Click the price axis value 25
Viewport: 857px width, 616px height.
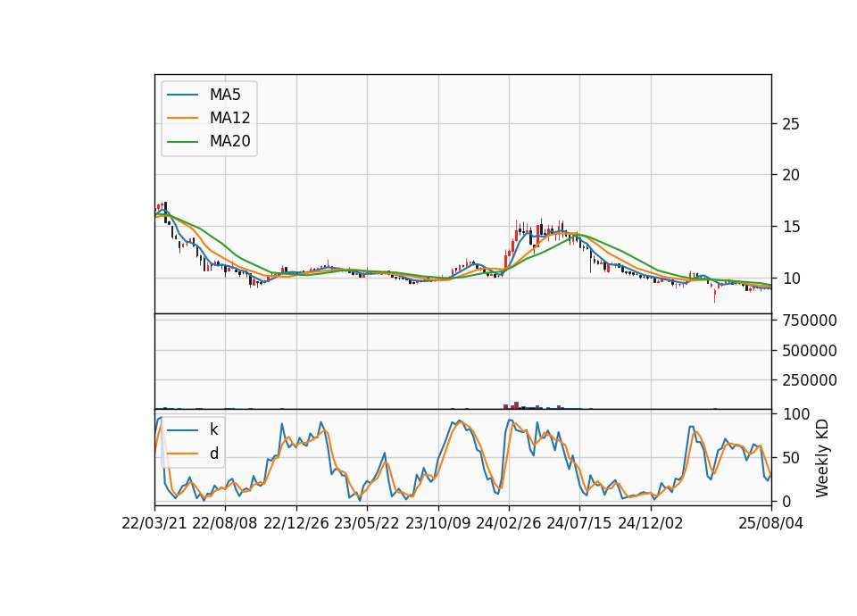[791, 124]
